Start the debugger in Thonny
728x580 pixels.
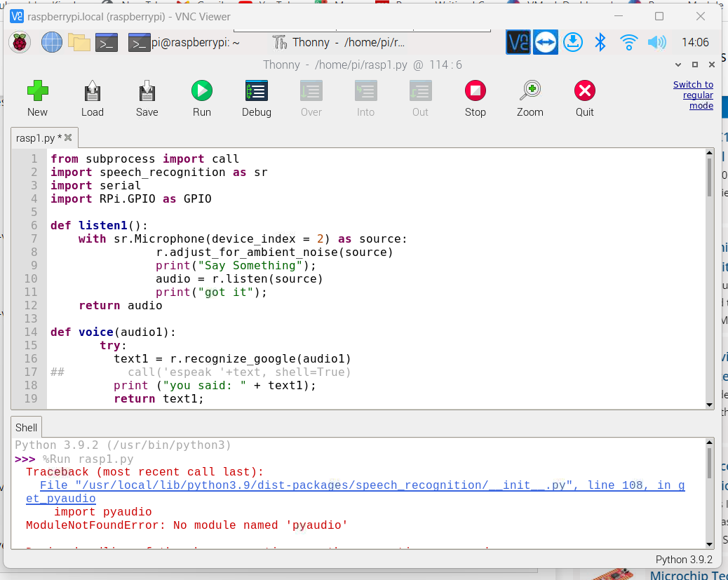pos(256,98)
